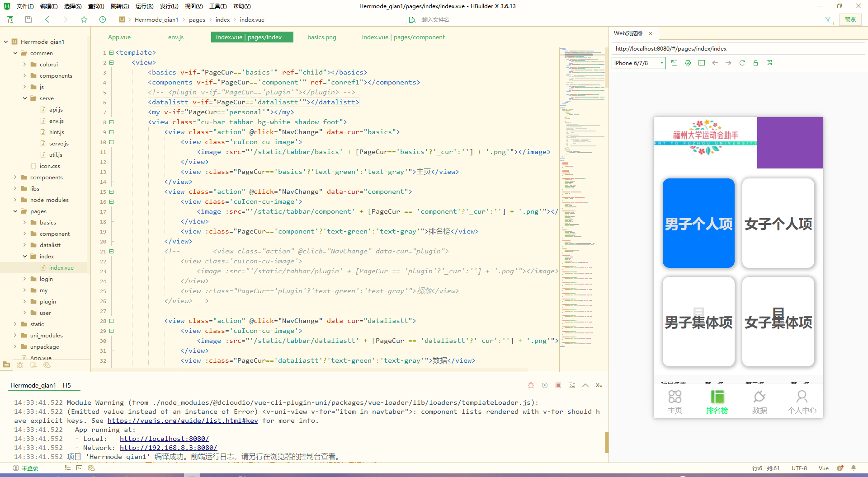Click the 预览 preview button
The image size is (868, 477).
tap(850, 19)
